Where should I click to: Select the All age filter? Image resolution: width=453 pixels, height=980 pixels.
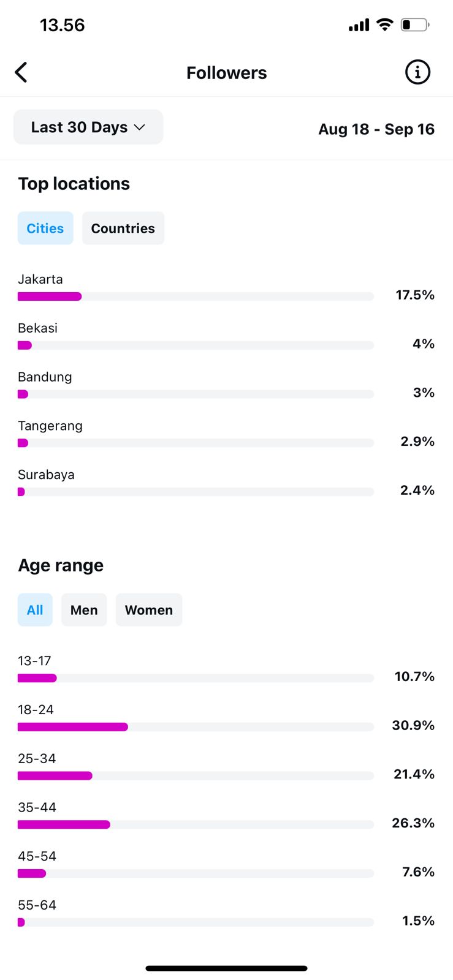click(x=35, y=610)
